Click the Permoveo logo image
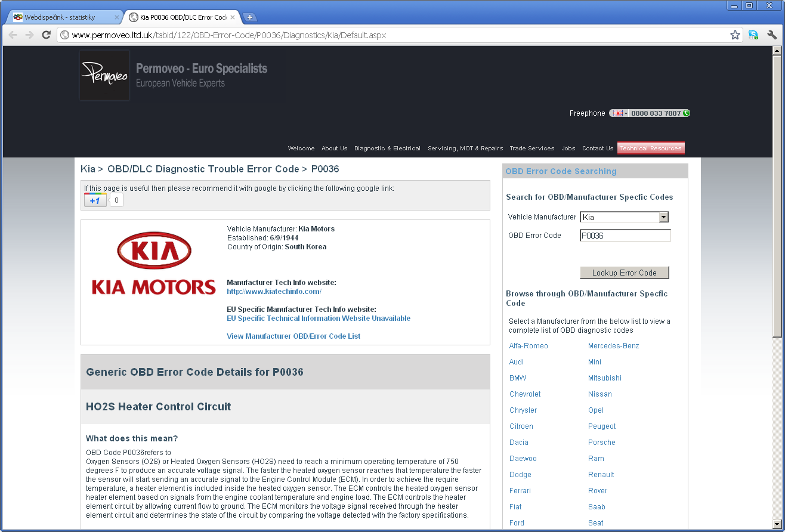This screenshot has width=785, height=532. [104, 75]
